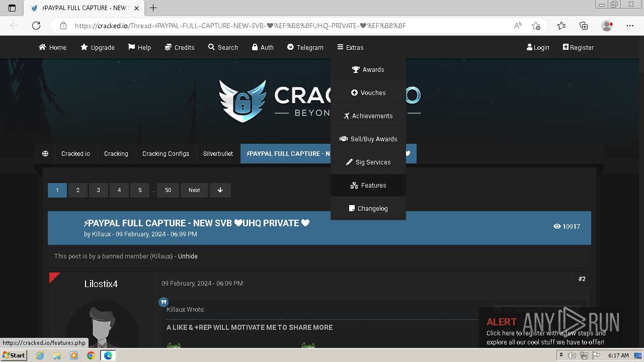Open the forum Search page
Screen dimensions: 644x362
(223, 47)
